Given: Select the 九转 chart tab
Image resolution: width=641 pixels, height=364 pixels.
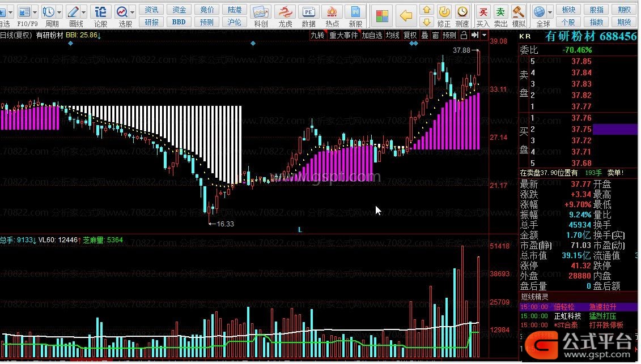Looking at the screenshot, I should pyautogui.click(x=317, y=36).
